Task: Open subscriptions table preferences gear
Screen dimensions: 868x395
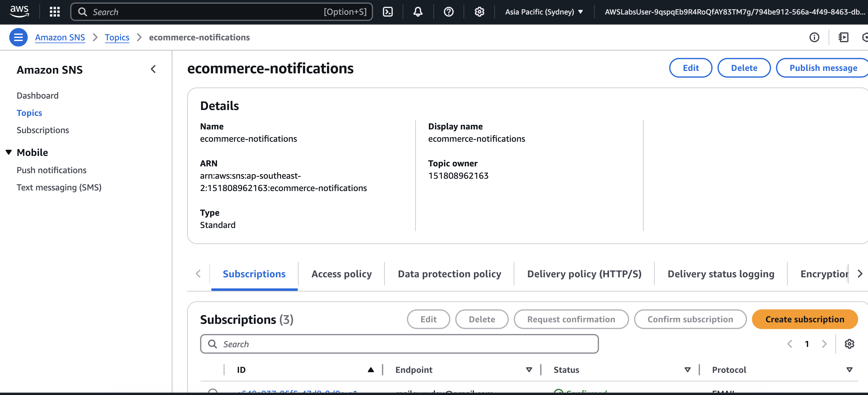Action: (849, 344)
